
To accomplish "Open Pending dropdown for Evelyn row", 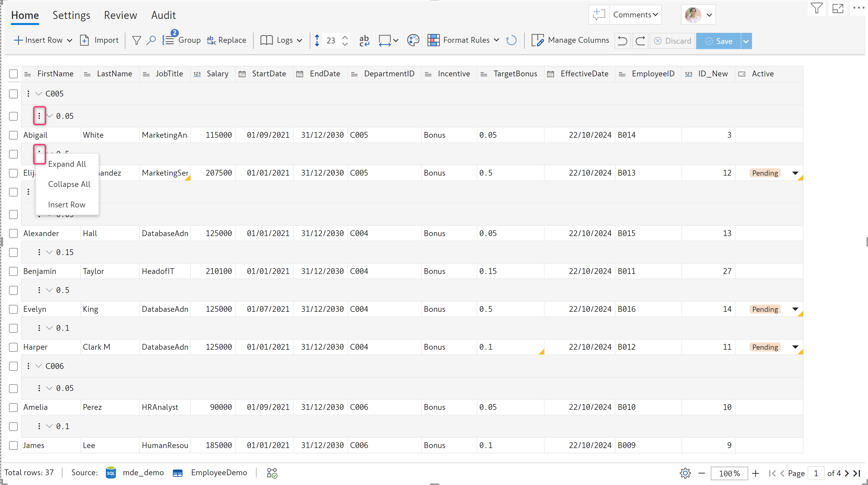I will click(x=795, y=309).
